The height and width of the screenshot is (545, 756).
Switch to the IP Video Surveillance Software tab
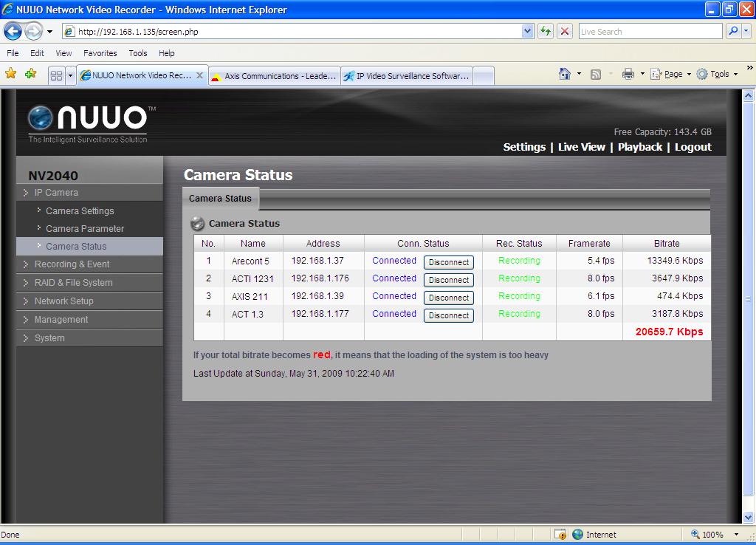407,76
